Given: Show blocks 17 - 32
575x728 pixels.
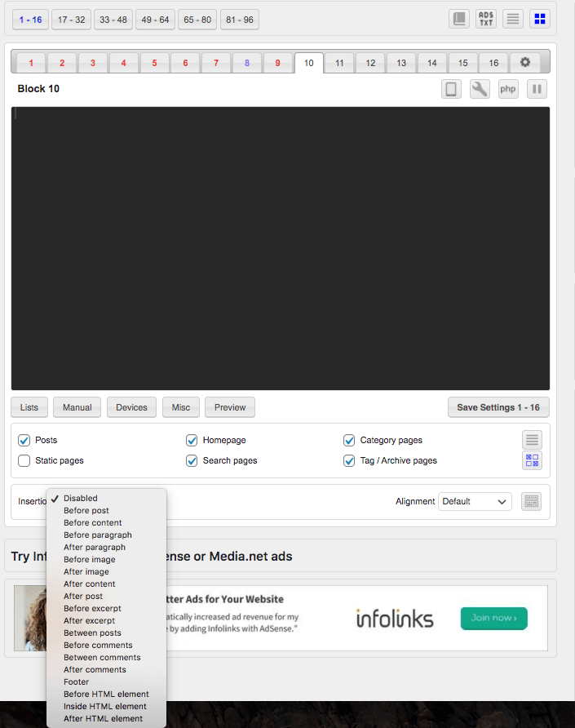Looking at the screenshot, I should (x=72, y=20).
